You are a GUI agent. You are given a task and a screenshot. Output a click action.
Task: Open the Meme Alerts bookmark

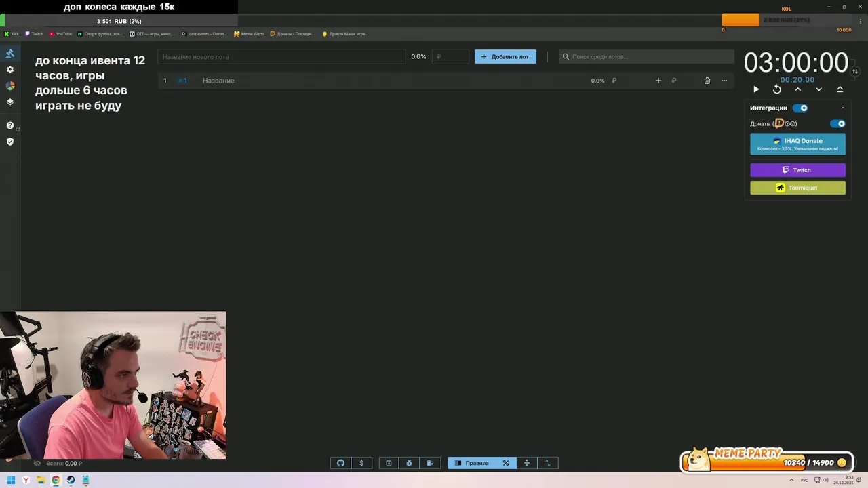[249, 33]
